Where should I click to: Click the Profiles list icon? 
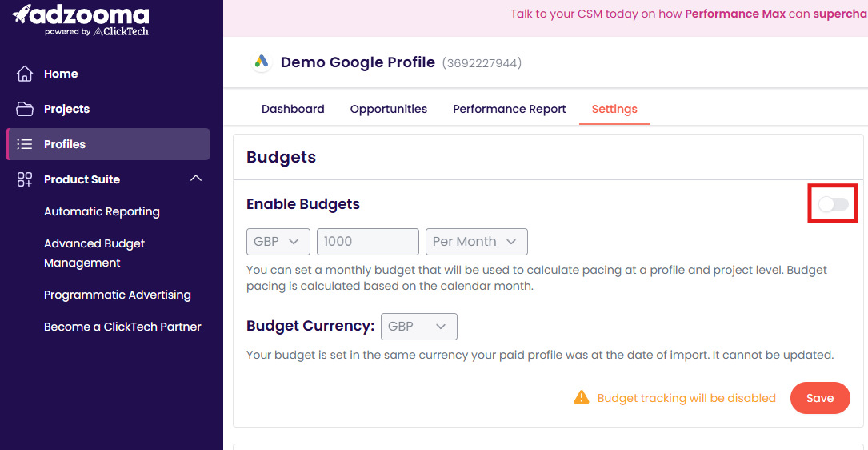[24, 144]
